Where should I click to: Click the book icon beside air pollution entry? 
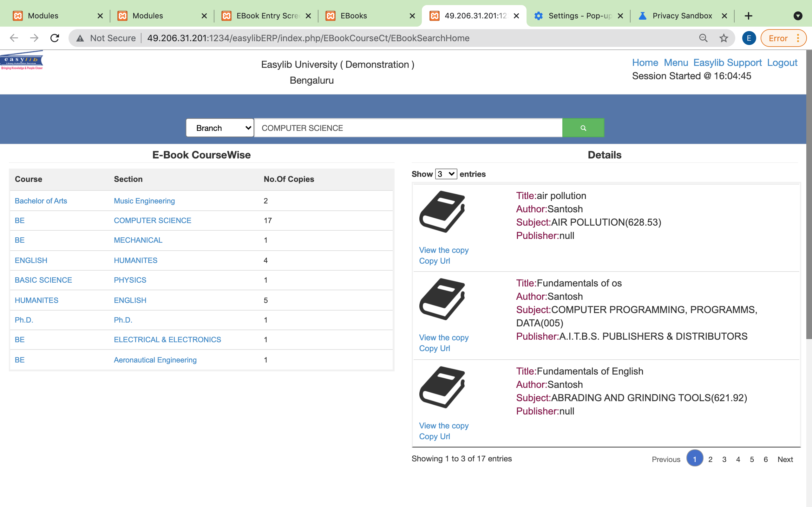click(442, 212)
